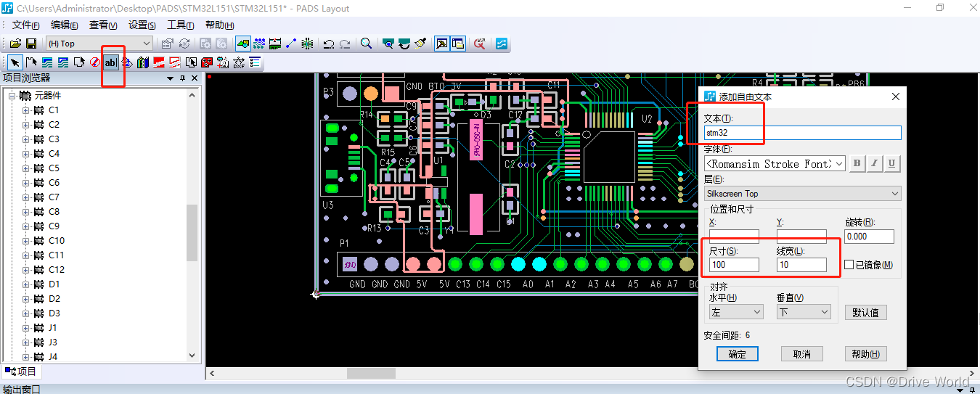980x394 pixels.
Task: Click the 线宽 line width field
Action: click(x=801, y=265)
